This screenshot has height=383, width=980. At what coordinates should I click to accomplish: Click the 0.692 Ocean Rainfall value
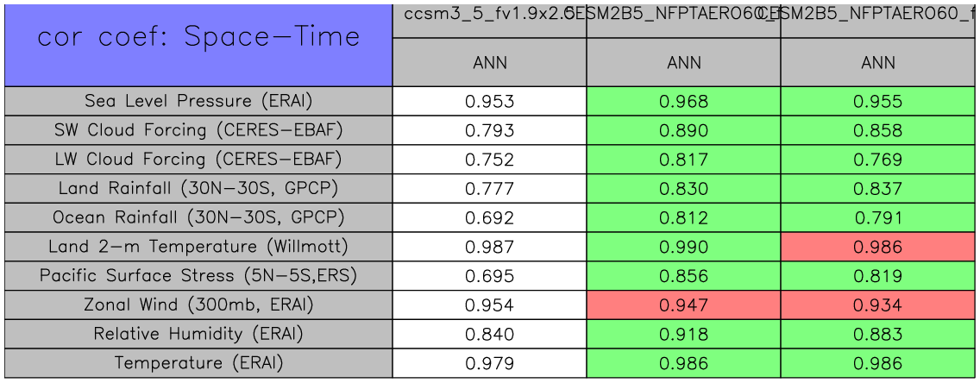click(x=489, y=218)
